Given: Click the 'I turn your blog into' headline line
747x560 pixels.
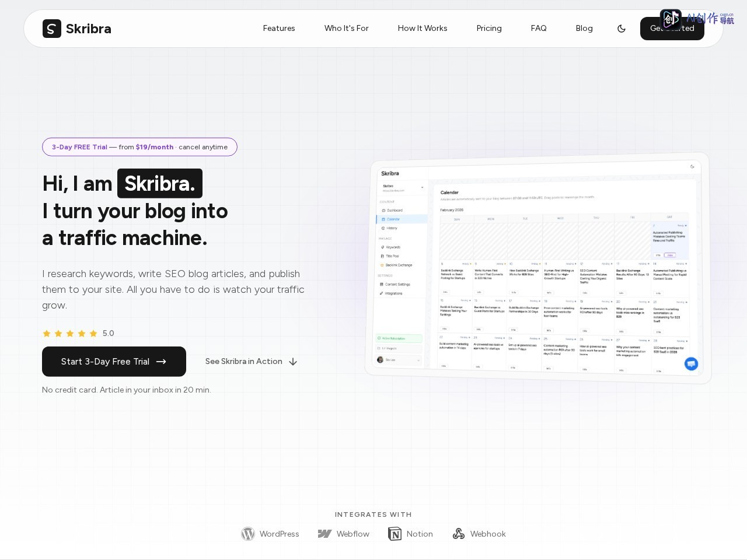Looking at the screenshot, I should 135,211.
